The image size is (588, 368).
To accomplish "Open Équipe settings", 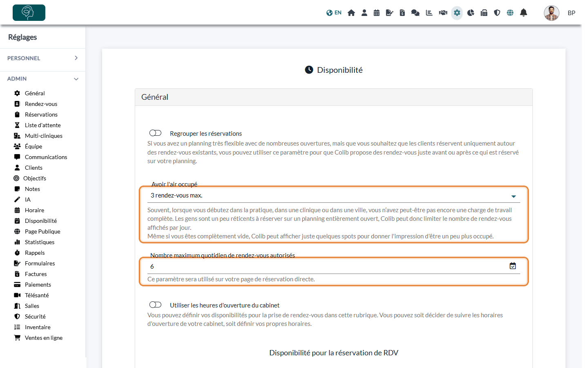I will pyautogui.click(x=33, y=146).
